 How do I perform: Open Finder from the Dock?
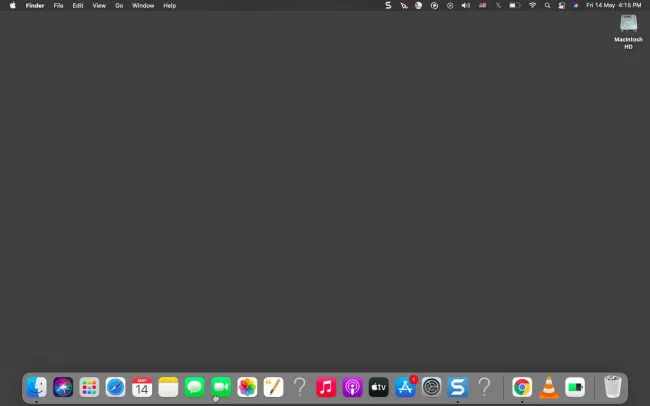click(x=37, y=387)
